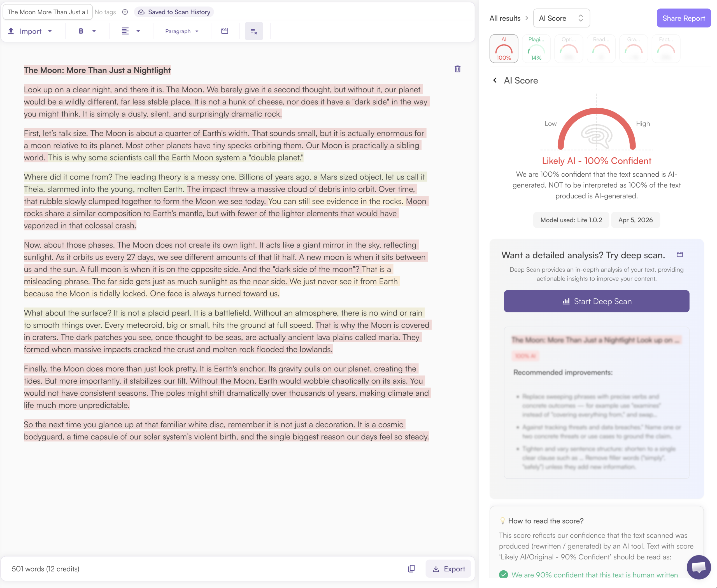The width and height of the screenshot is (717, 588).
Task: Select the AI 100% score tab
Action: [504, 48]
